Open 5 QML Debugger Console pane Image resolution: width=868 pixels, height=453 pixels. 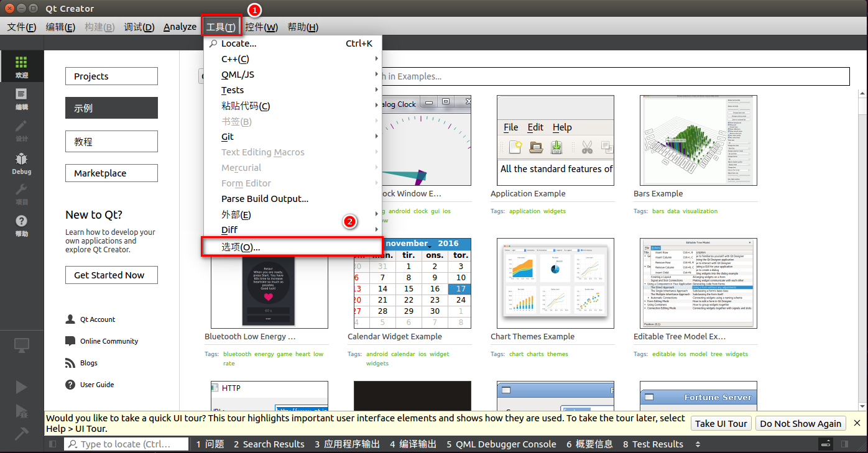click(x=501, y=444)
